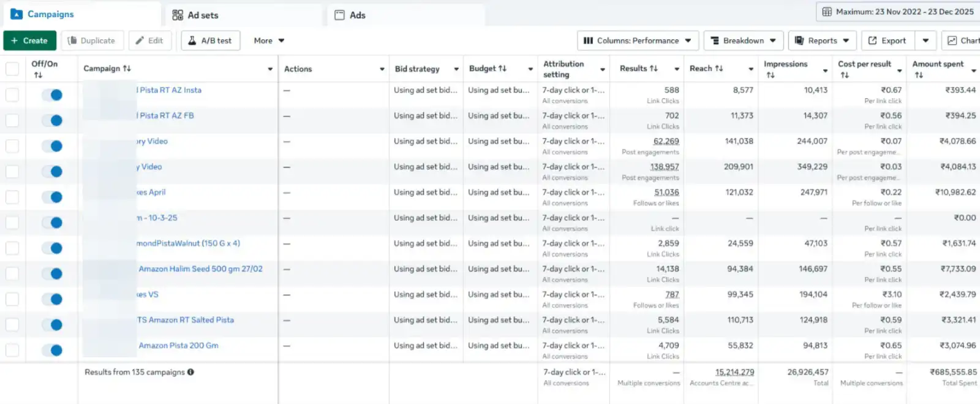Click the sort icon under Impressions header
This screenshot has width=980, height=404.
(771, 75)
